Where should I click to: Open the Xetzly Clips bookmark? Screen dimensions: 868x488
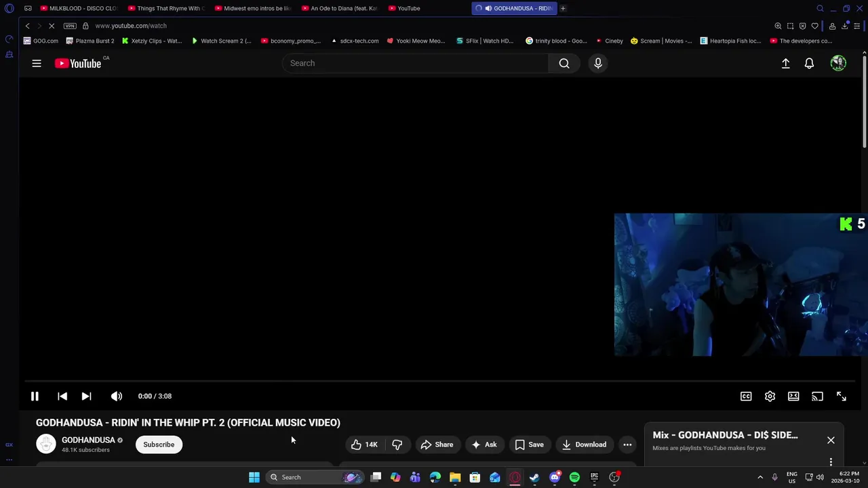(152, 41)
